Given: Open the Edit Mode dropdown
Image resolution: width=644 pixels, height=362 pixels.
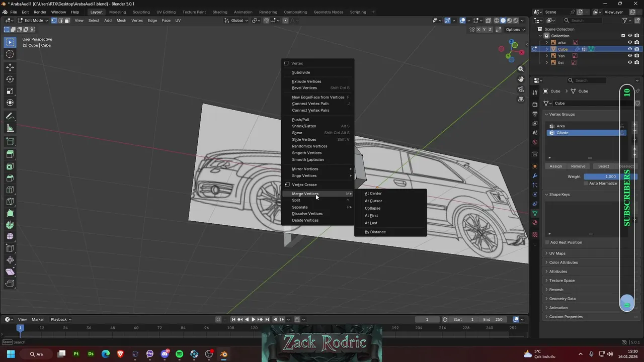Looking at the screenshot, I should pyautogui.click(x=33, y=21).
